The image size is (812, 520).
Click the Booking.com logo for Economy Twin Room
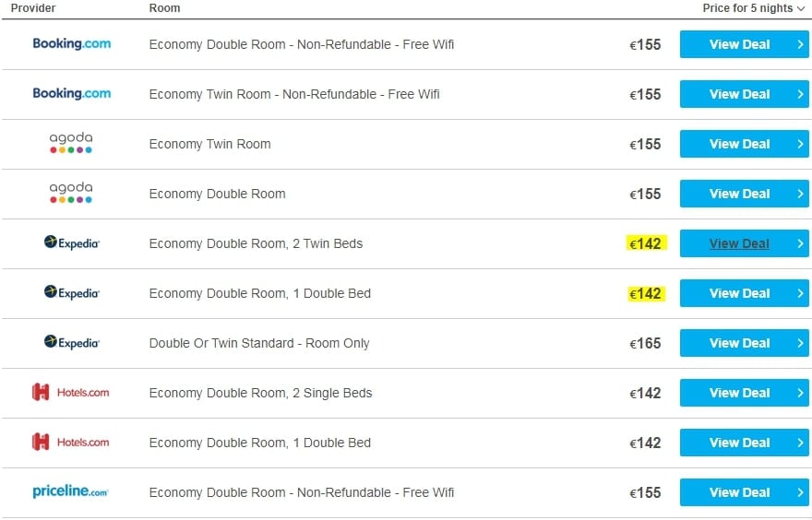(71, 93)
